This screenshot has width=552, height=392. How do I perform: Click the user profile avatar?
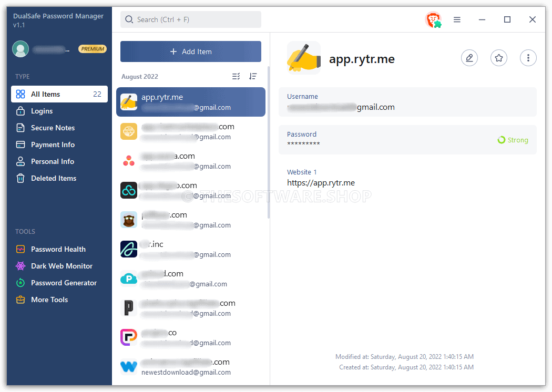21,49
